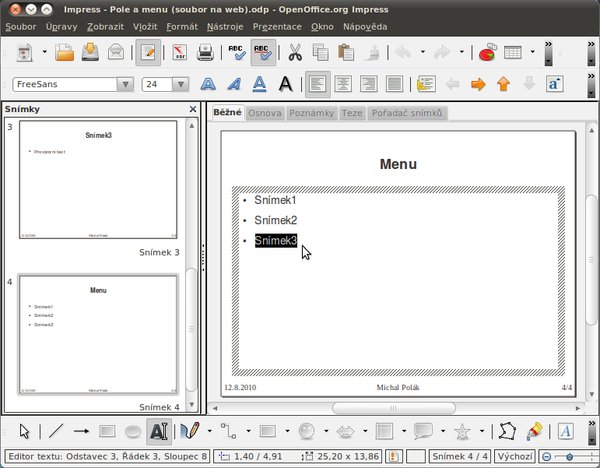Open the Callouts shapes dropdown arrow
The width and height of the screenshot is (600, 468).
point(443,431)
